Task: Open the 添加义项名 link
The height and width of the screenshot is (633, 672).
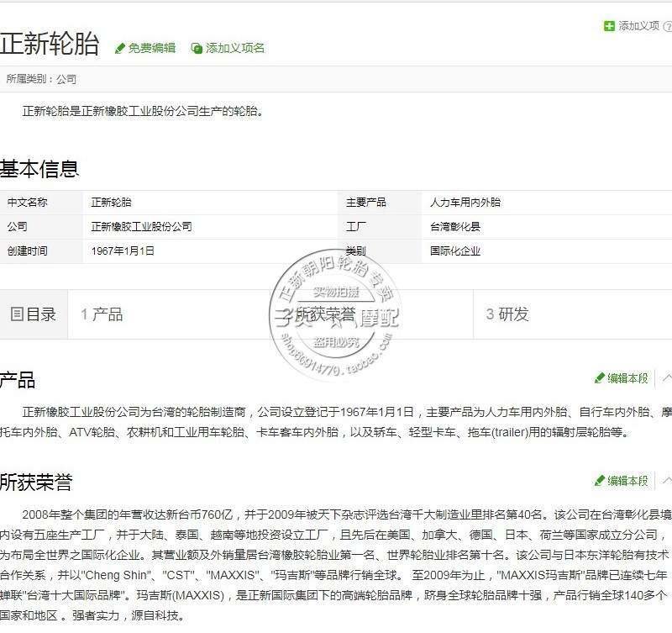Action: [x=235, y=48]
